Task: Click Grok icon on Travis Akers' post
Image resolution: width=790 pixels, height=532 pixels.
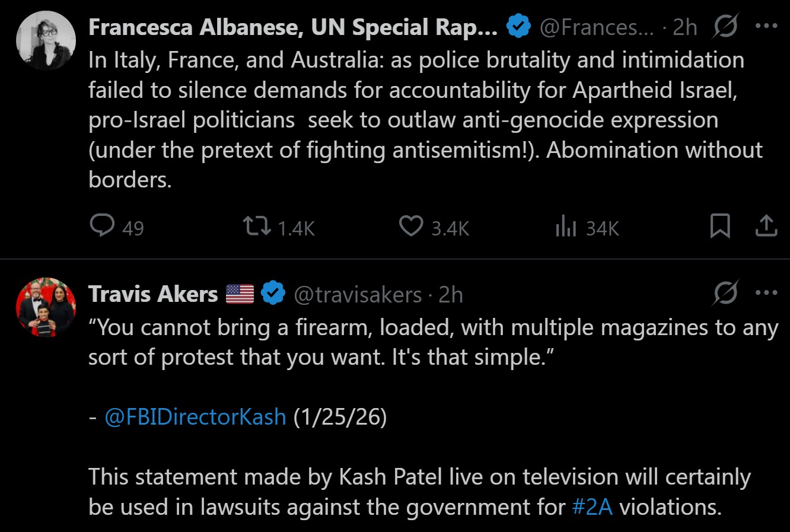Action: click(725, 293)
